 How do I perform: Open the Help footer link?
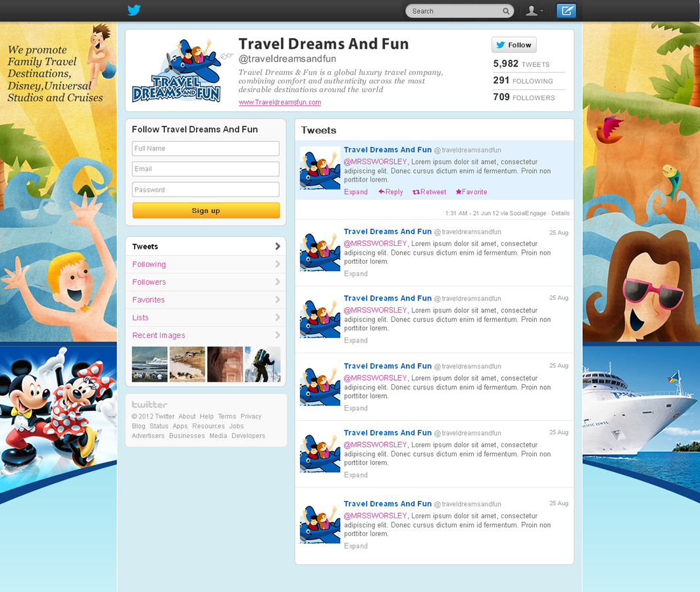pos(207,416)
